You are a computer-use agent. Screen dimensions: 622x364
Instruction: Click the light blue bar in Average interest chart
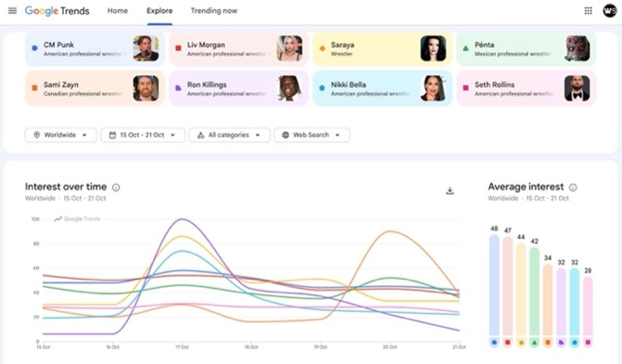tap(574, 302)
